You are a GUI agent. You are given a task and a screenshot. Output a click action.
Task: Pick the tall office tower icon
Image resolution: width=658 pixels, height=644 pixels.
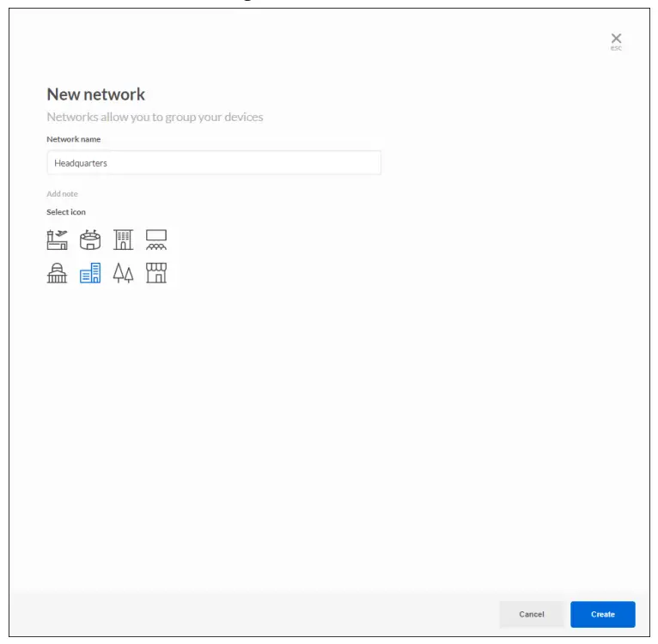click(124, 240)
